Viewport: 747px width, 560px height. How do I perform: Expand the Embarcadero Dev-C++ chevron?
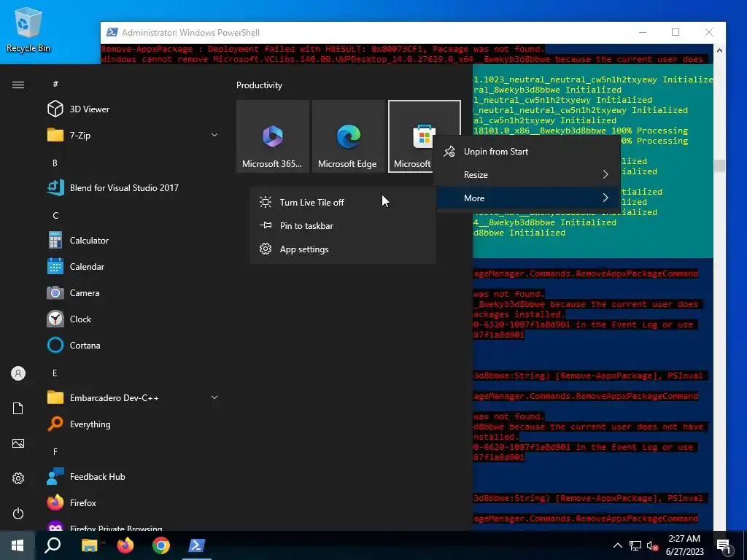pyautogui.click(x=214, y=397)
